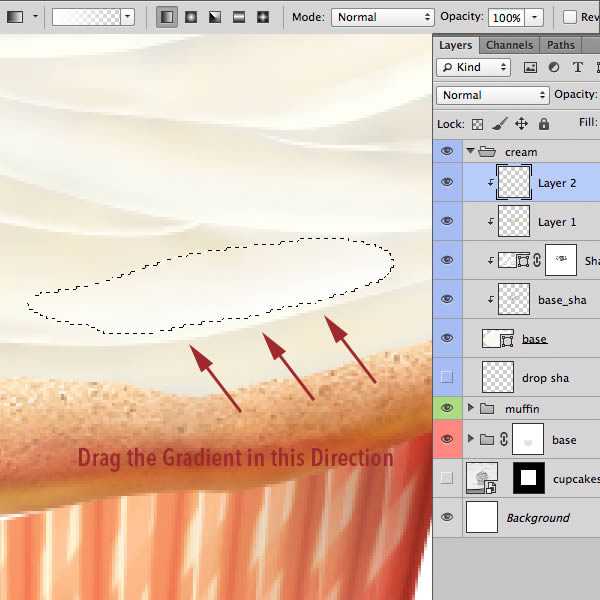600x600 pixels.
Task: Switch to the Channels tab
Action: click(x=509, y=45)
